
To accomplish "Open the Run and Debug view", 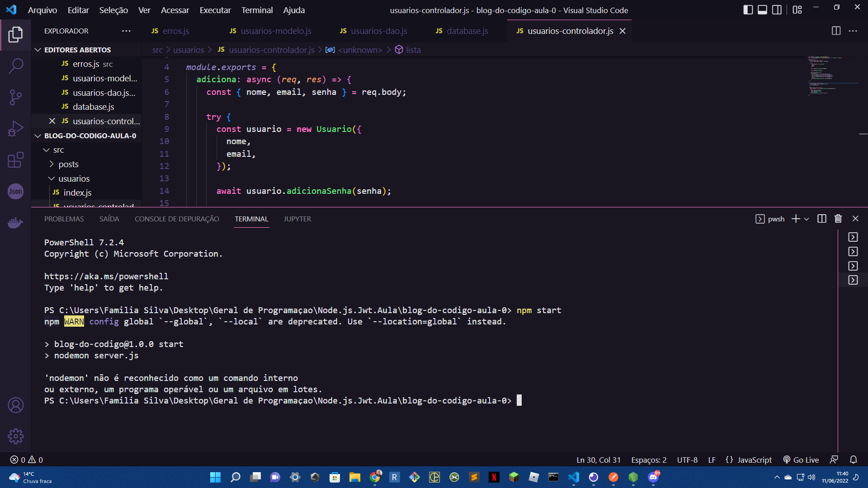I will [x=15, y=129].
